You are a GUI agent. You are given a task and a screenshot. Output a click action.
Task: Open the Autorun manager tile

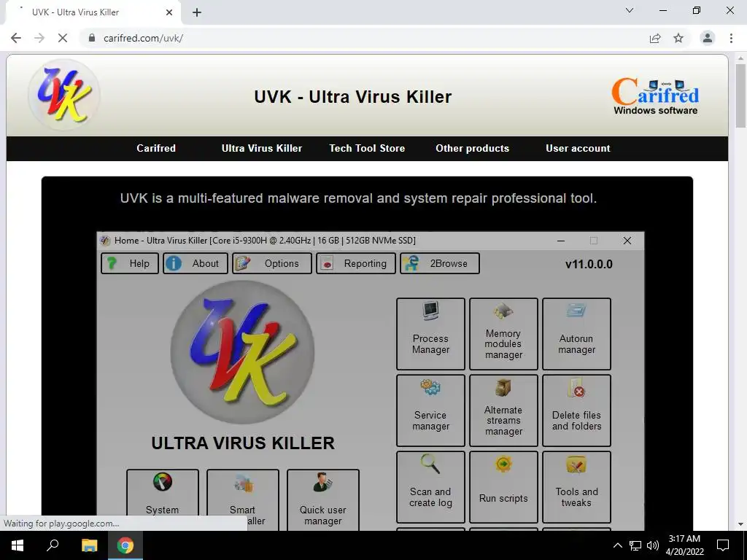pos(576,334)
